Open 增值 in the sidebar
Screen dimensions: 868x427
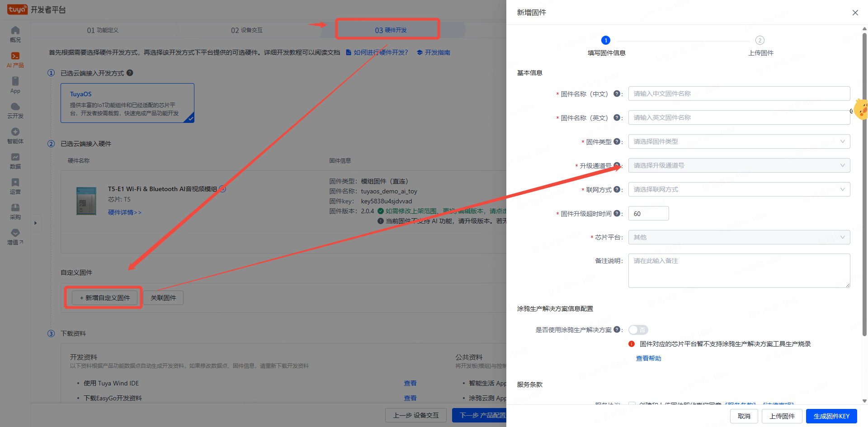15,237
